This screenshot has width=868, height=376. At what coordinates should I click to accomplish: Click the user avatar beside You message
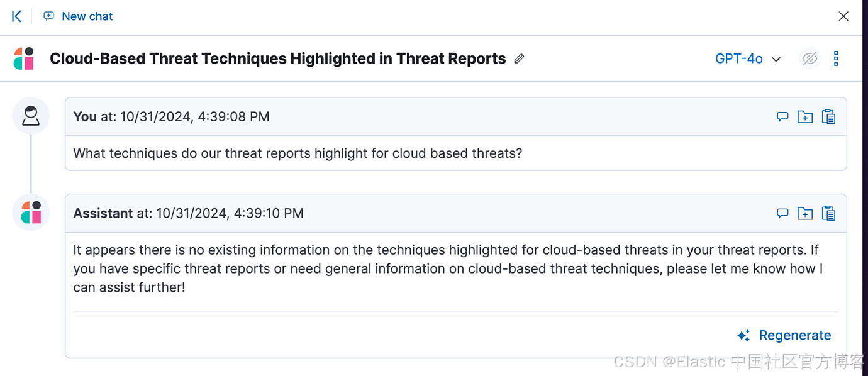tap(31, 116)
